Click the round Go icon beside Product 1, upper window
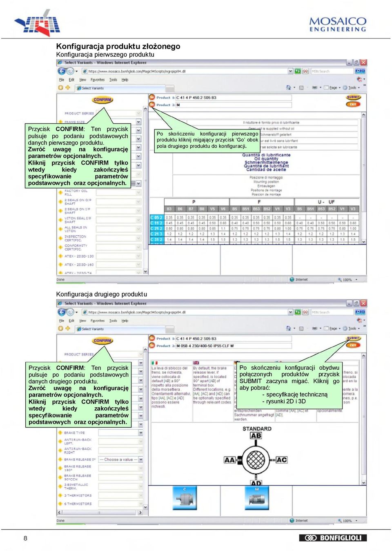392x551 pixels. 152,97
